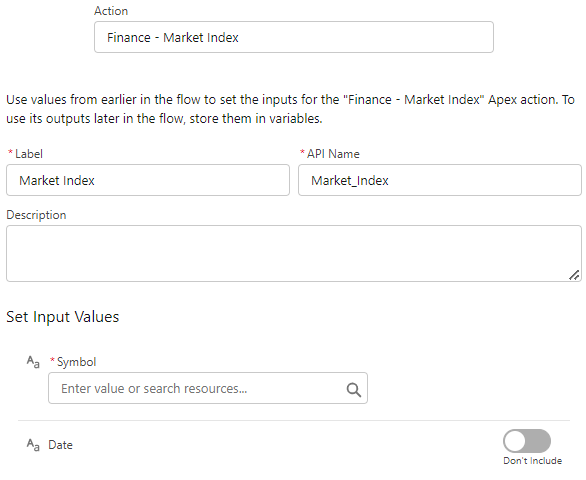This screenshot has height=480, width=586.
Task: Click the Label caption above Market Index
Action: click(x=29, y=154)
